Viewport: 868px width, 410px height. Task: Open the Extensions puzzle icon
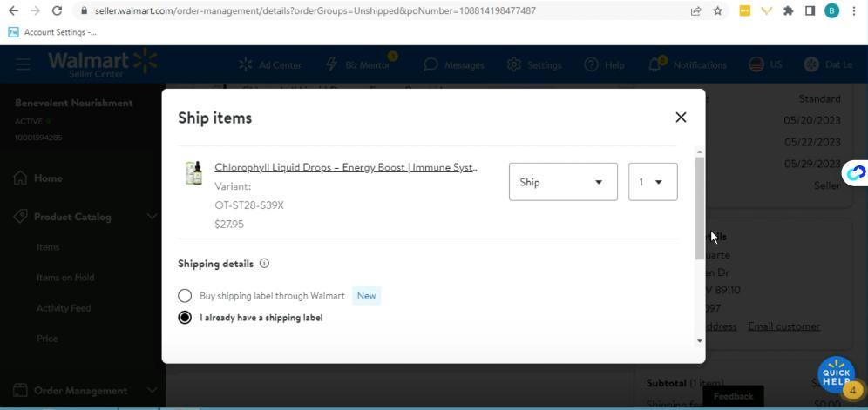(789, 10)
